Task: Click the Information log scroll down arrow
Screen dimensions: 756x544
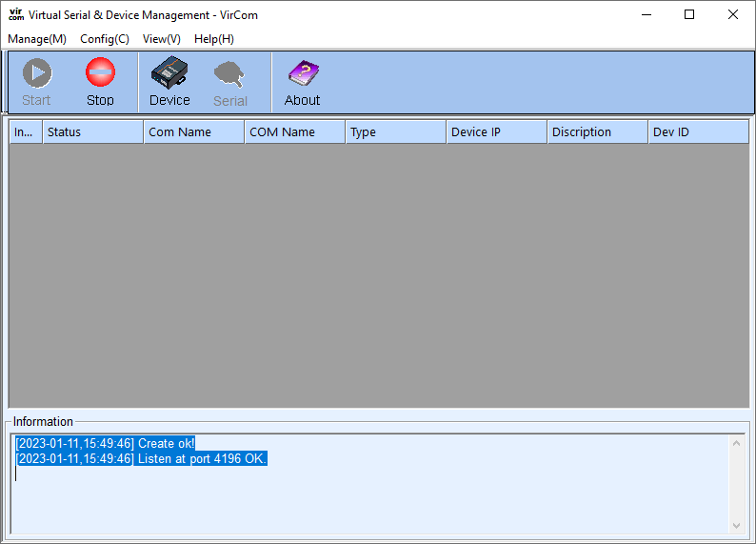Action: 736,525
